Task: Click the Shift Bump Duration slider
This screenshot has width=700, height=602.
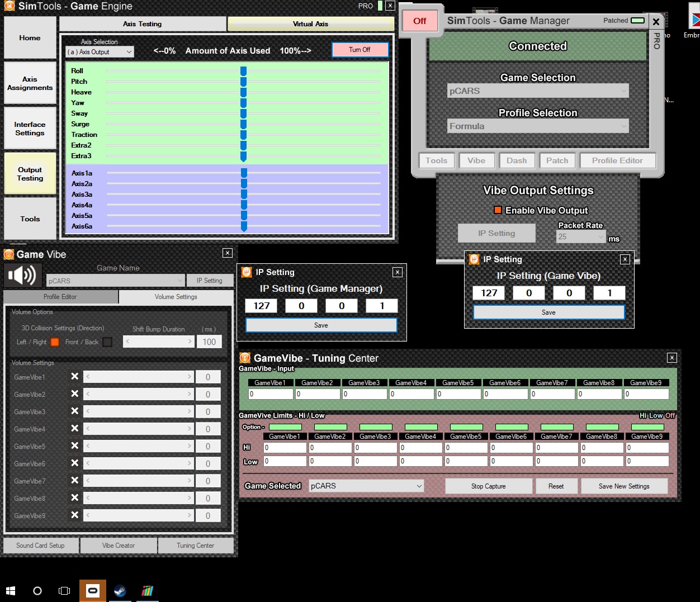Action: [159, 342]
